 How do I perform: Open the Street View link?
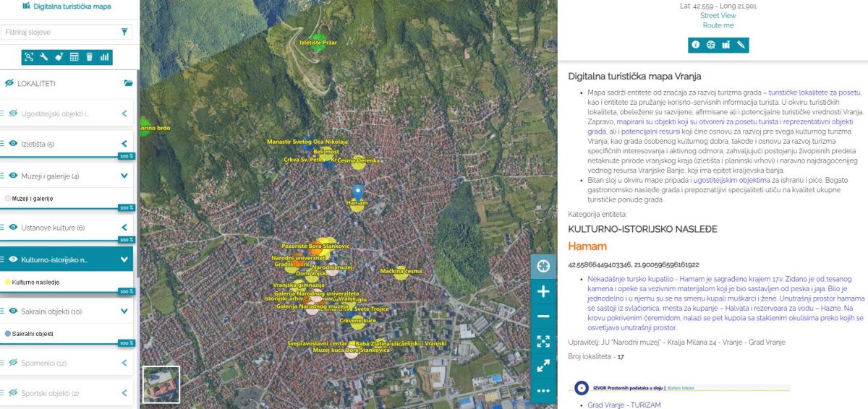click(718, 15)
